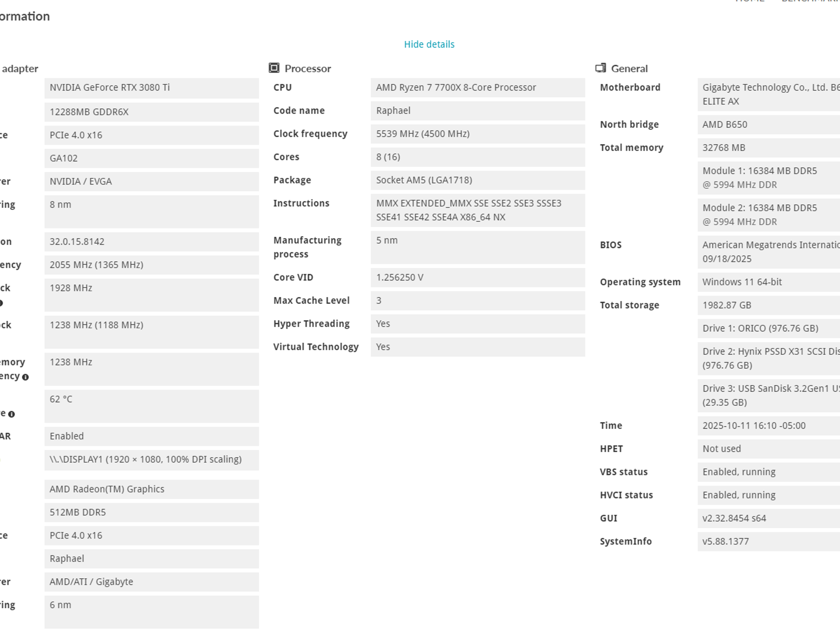Click the Enabled, running value for VBS status
840x630 pixels.
point(769,472)
